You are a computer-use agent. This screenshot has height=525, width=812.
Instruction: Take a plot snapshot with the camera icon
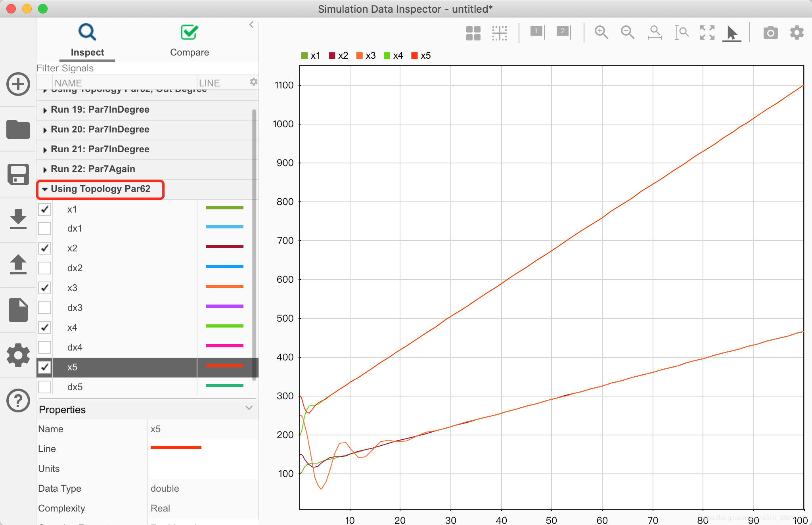pyautogui.click(x=770, y=33)
